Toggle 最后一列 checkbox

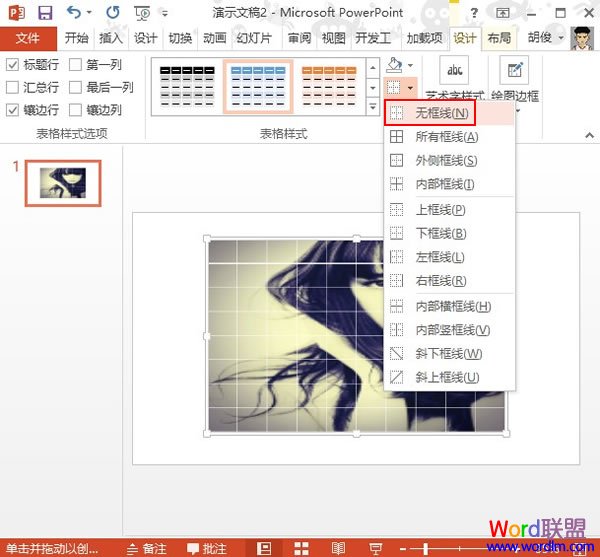click(75, 87)
